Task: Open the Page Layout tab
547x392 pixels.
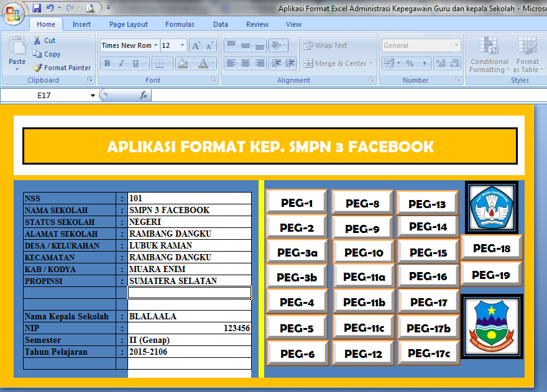Action: 129,24
